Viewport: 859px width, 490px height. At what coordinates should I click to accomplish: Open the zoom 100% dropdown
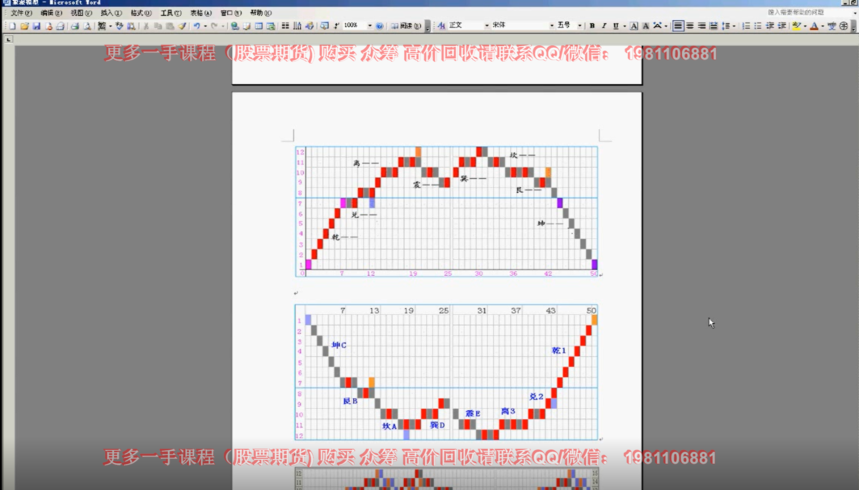pos(368,26)
